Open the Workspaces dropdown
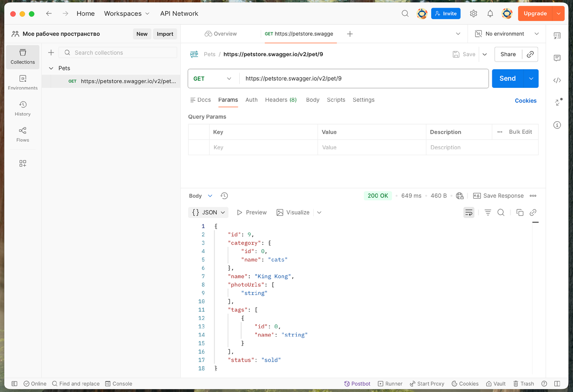The image size is (573, 392). tap(127, 13)
